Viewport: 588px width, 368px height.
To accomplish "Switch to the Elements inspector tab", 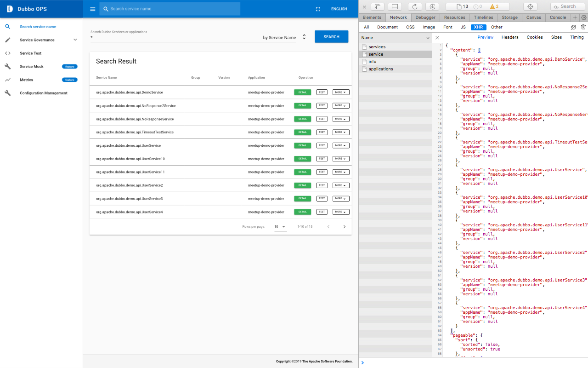I will point(372,17).
